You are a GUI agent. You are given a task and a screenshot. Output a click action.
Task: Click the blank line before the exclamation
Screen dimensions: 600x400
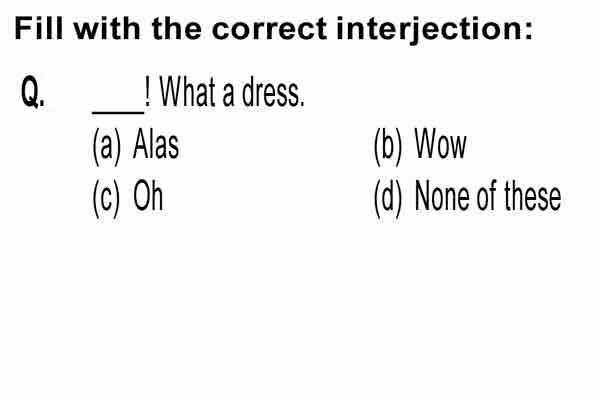pos(118,111)
